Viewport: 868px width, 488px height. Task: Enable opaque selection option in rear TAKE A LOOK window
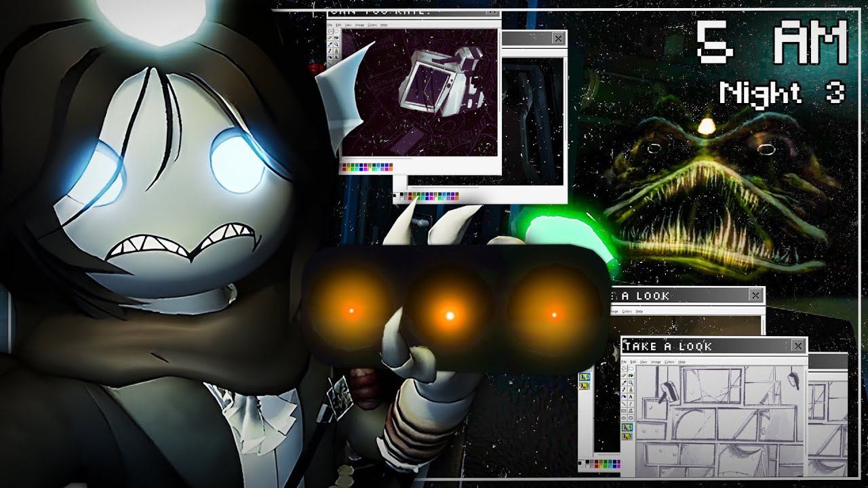(585, 377)
